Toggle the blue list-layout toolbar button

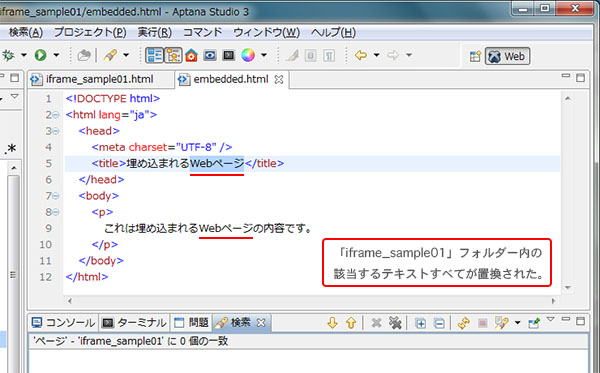tap(155, 55)
